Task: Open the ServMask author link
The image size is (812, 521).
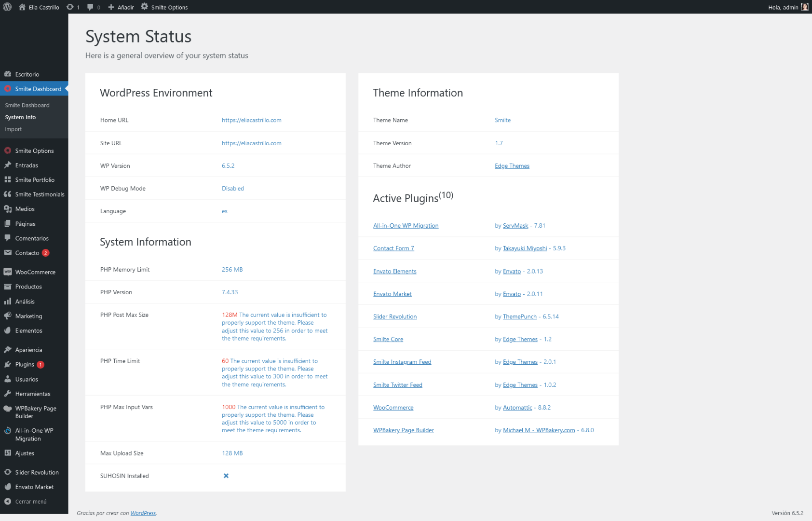Action: tap(515, 226)
